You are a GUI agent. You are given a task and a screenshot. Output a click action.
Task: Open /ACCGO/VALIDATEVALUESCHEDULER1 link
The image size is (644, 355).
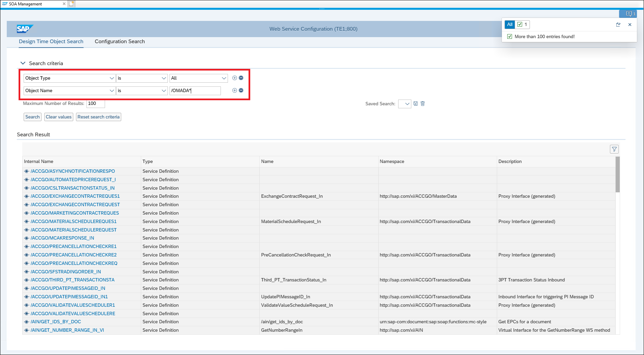coord(73,305)
